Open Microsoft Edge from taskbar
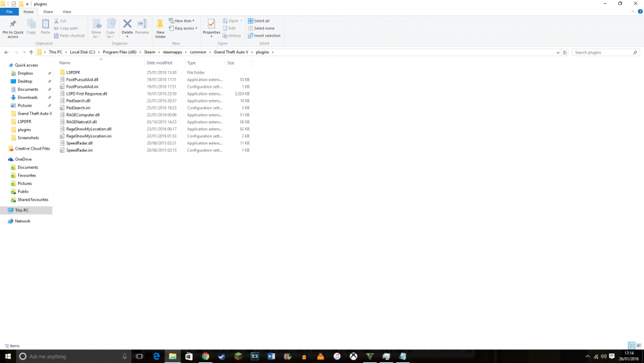644x363 pixels. point(156,357)
